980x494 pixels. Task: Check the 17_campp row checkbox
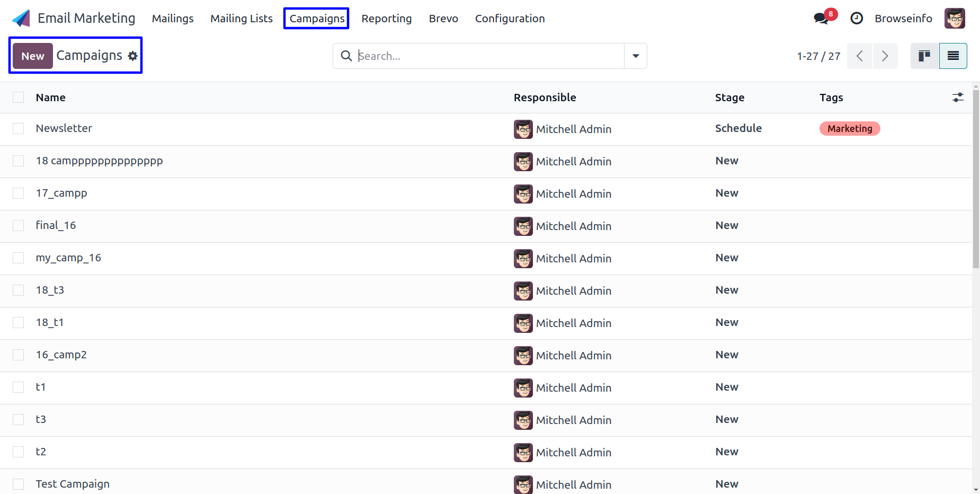pos(19,193)
